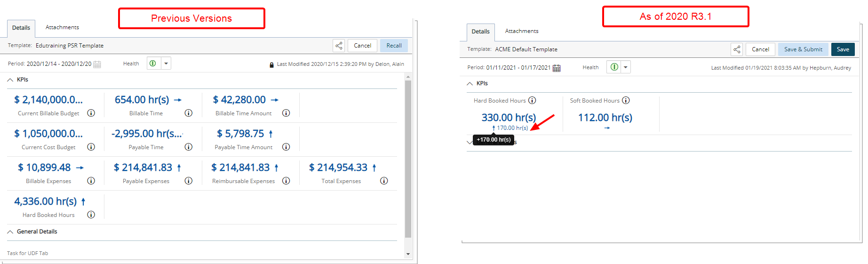The width and height of the screenshot is (868, 264).
Task: Click trend arrow next to 654.00 hr(s)
Action: (x=178, y=100)
